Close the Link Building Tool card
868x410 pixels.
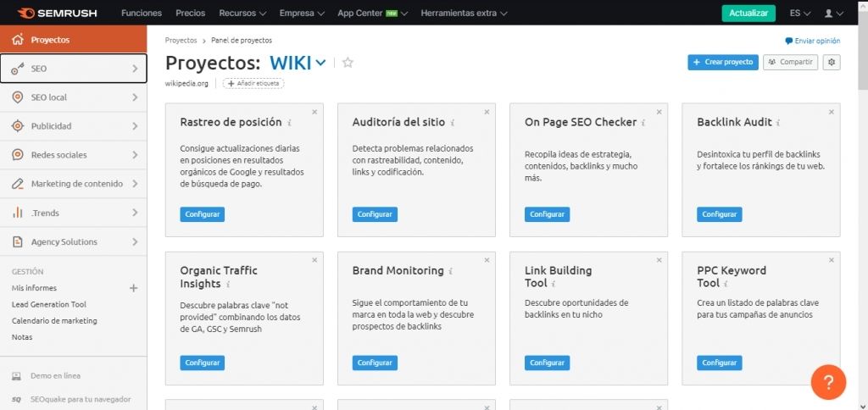pos(659,260)
